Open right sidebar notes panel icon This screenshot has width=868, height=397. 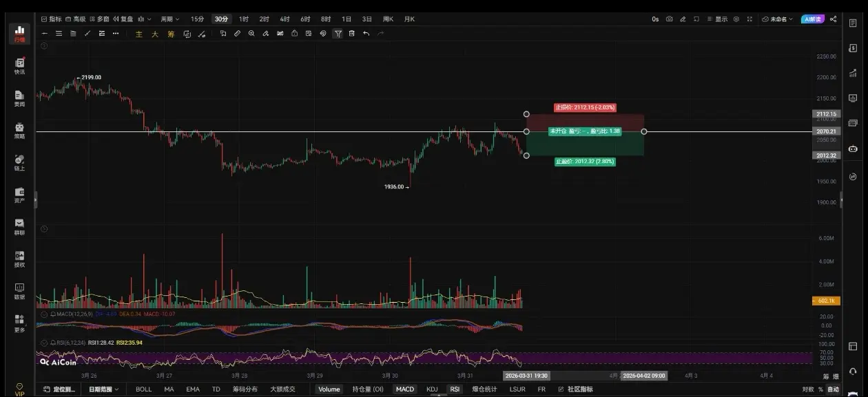click(x=853, y=23)
